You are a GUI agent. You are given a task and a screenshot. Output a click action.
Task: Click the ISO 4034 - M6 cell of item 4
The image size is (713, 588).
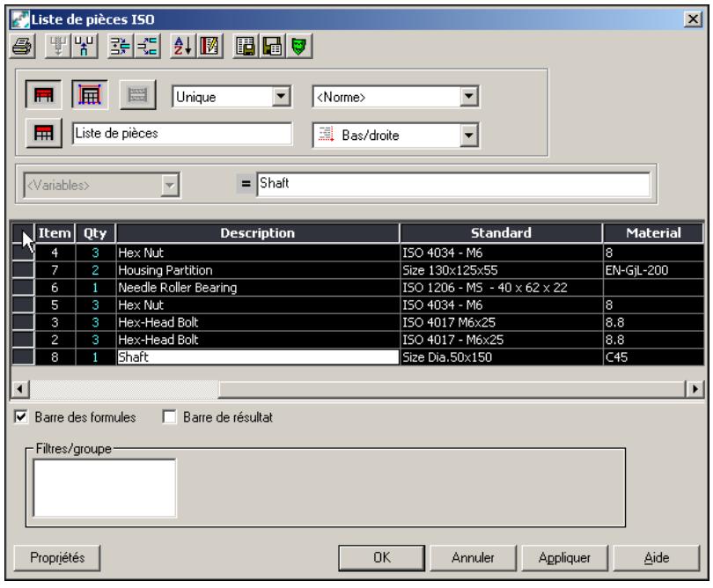coord(501,253)
